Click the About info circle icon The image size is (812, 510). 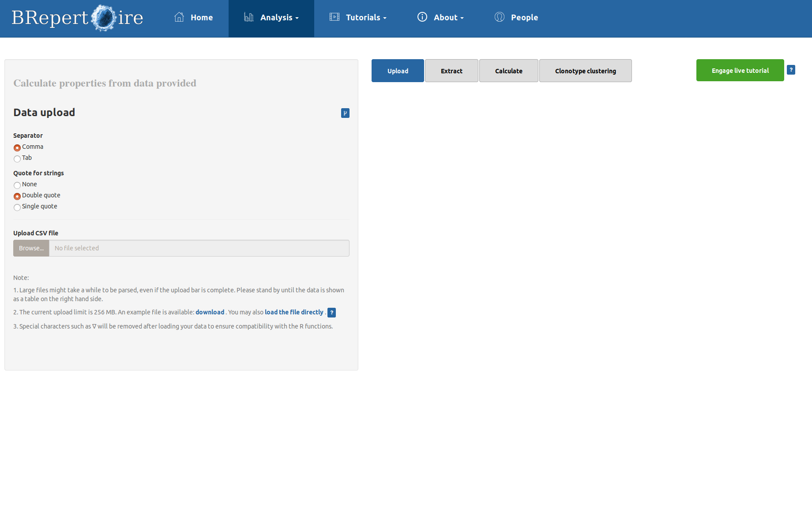coord(422,17)
